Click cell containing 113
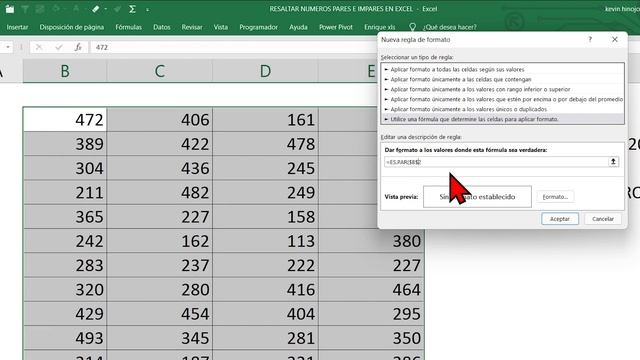Screen dimensions: 640x360 (265, 241)
